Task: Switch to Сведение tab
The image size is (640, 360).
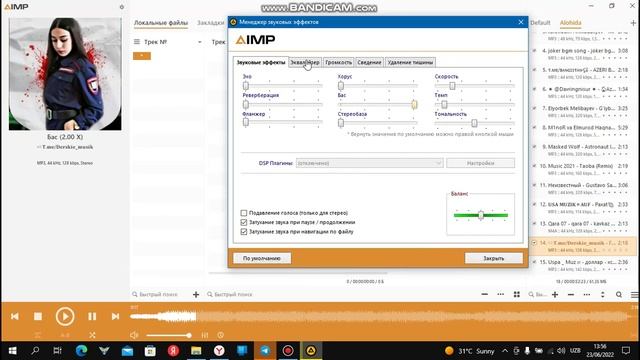Action: click(369, 62)
